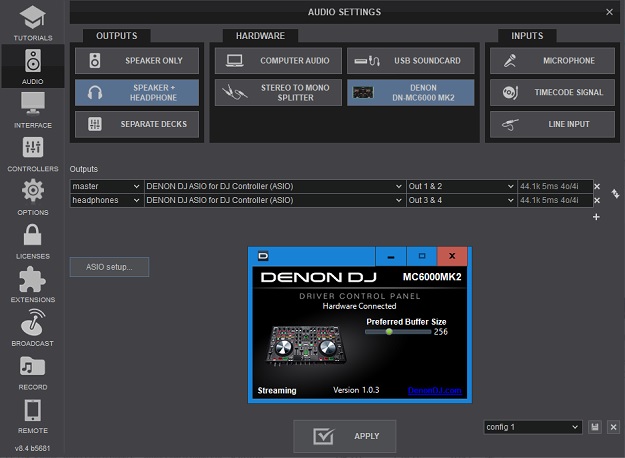Select Stereo to Mono Splitter hardware
Screen dimensions: 625x458
tap(278, 92)
